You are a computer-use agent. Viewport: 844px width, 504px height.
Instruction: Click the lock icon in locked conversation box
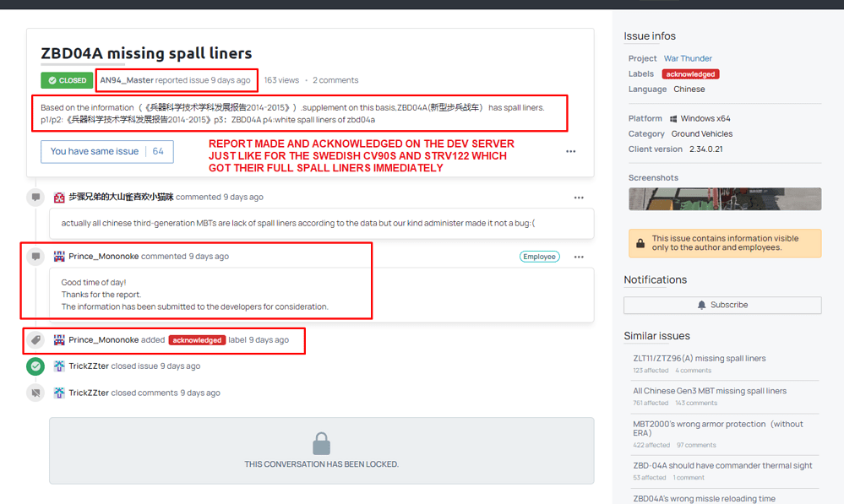click(321, 443)
